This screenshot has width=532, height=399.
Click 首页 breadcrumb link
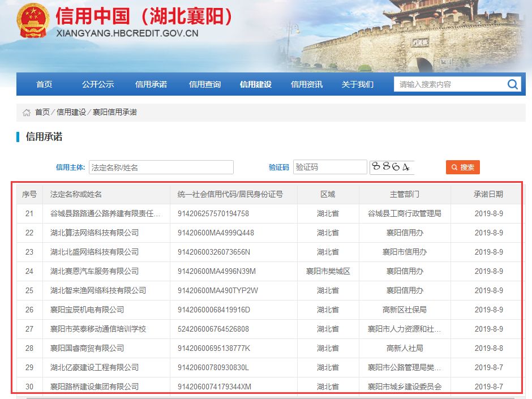pos(42,112)
